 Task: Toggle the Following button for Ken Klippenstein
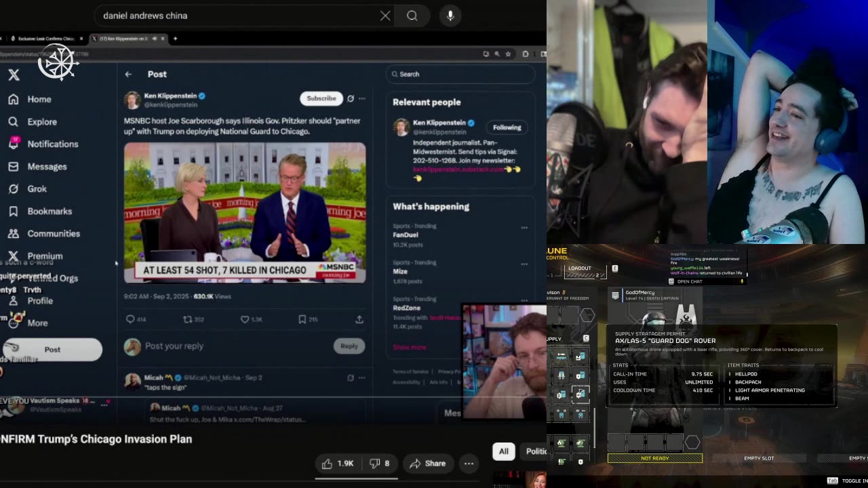507,127
